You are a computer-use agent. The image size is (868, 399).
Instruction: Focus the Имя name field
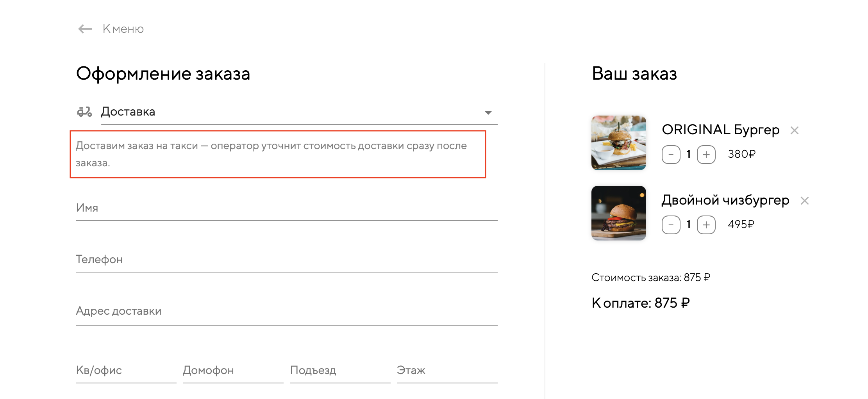pyautogui.click(x=286, y=208)
